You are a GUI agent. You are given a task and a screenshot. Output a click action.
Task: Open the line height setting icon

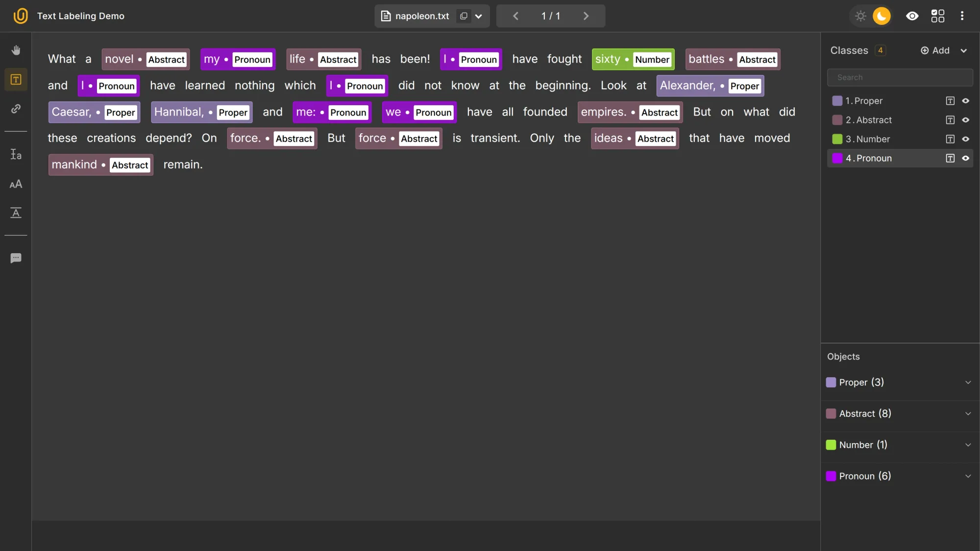(x=16, y=155)
